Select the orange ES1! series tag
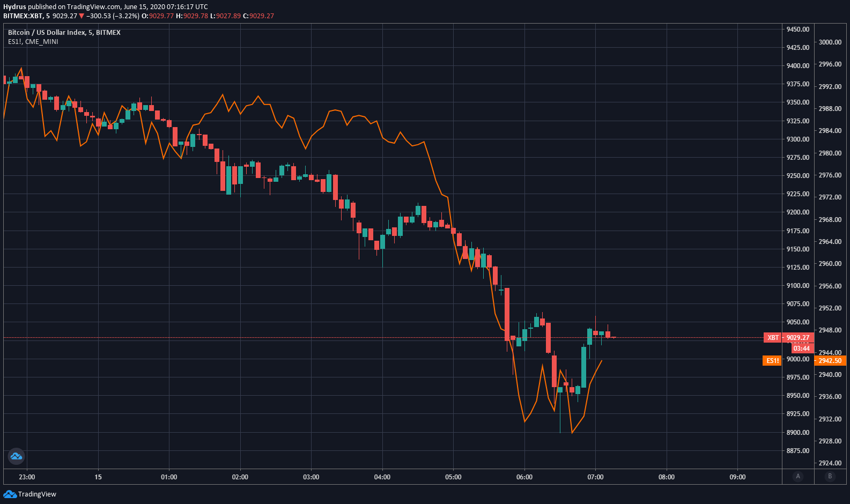The width and height of the screenshot is (850, 504). click(x=772, y=361)
